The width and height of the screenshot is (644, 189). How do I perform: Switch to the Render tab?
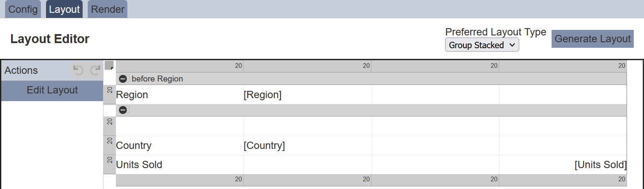coord(108,9)
